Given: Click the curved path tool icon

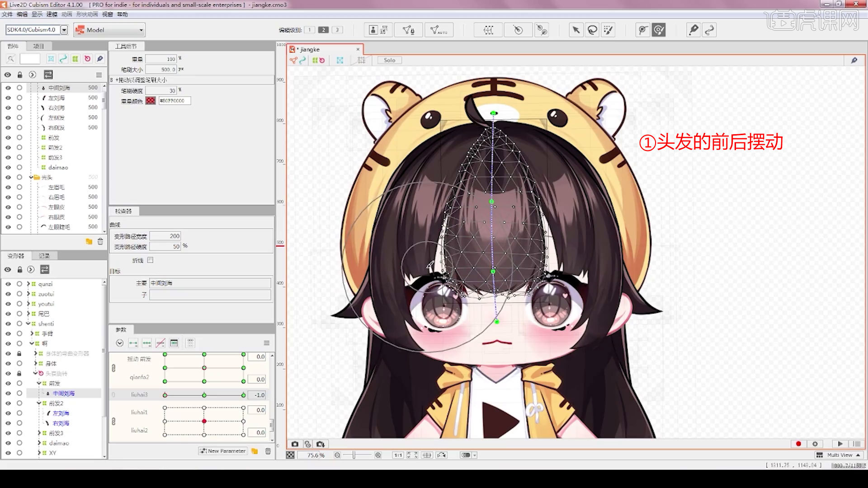Looking at the screenshot, I should 709,30.
